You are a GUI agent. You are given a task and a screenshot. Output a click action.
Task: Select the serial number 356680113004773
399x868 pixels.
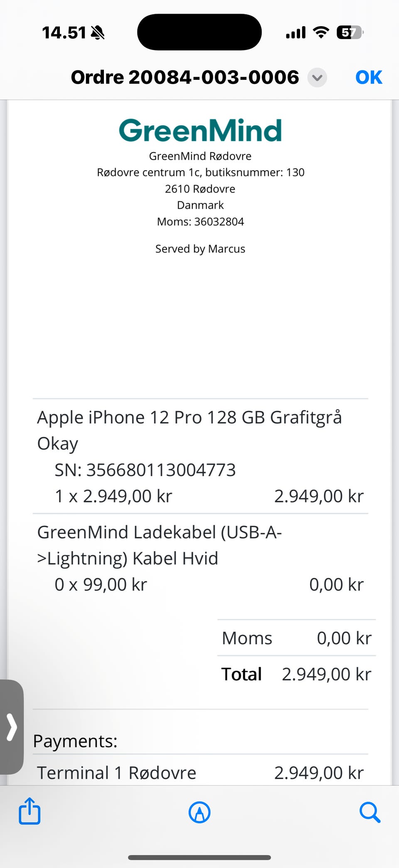point(161,470)
